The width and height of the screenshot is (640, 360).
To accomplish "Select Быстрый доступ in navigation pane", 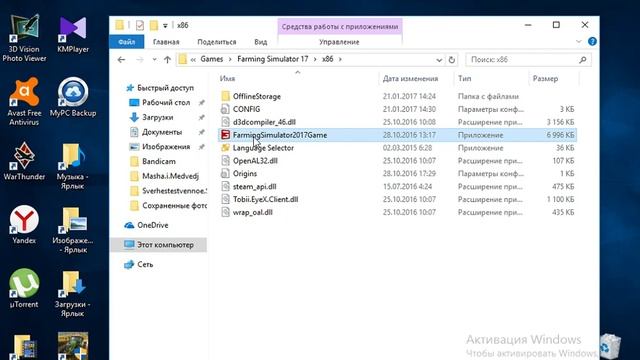I will 165,88.
